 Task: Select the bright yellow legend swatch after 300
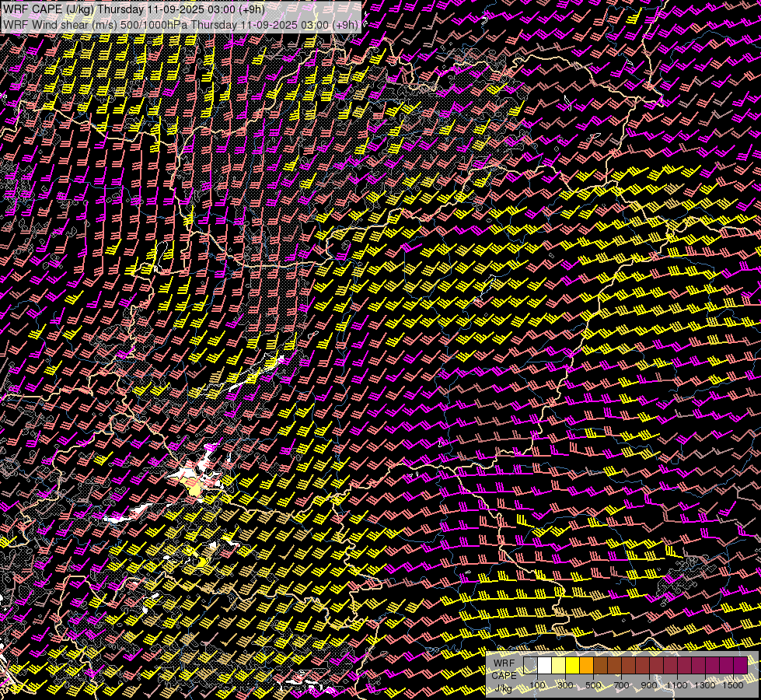click(573, 666)
